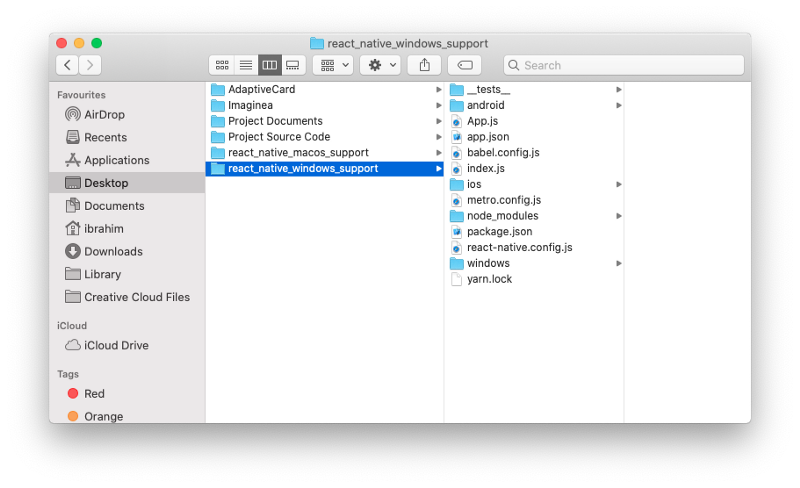The height and width of the screenshot is (488, 800).
Task: Expand the __tests__ folder arrow
Action: [618, 89]
